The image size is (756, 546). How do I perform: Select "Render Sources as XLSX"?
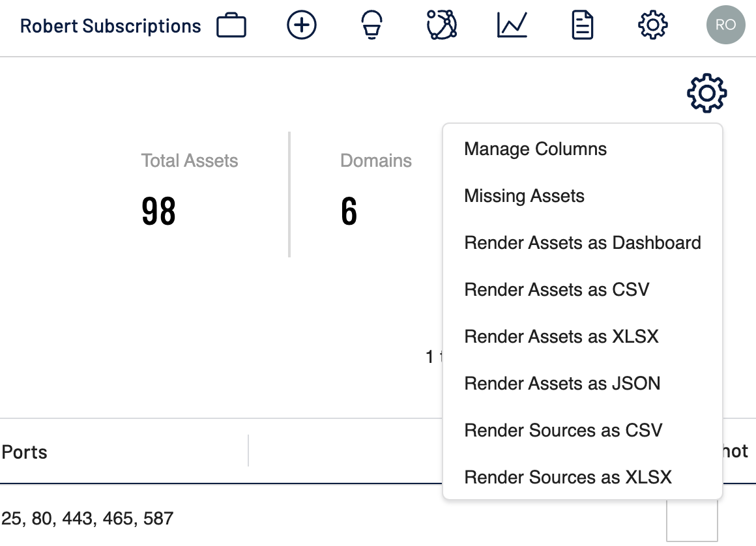[x=567, y=477]
